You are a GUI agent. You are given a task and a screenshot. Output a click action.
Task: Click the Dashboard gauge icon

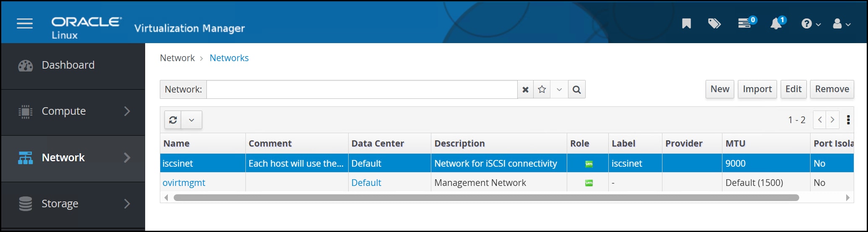pos(25,66)
